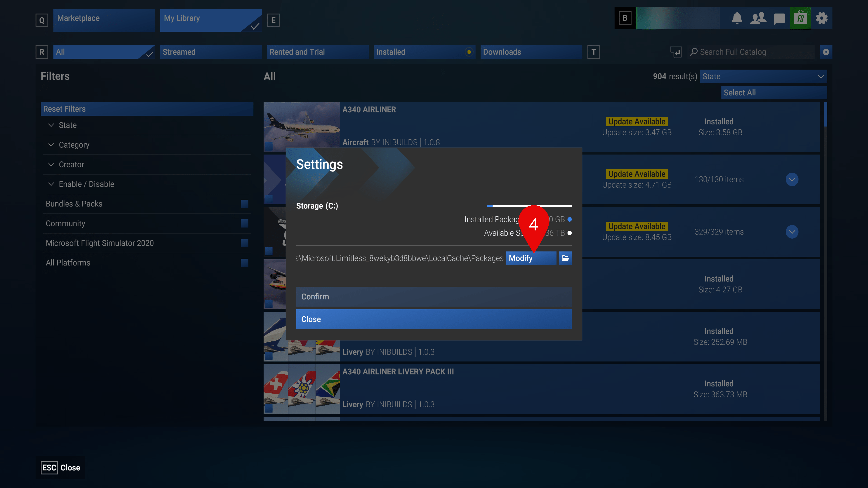
Task: Open the friends list icon
Action: click(x=758, y=18)
